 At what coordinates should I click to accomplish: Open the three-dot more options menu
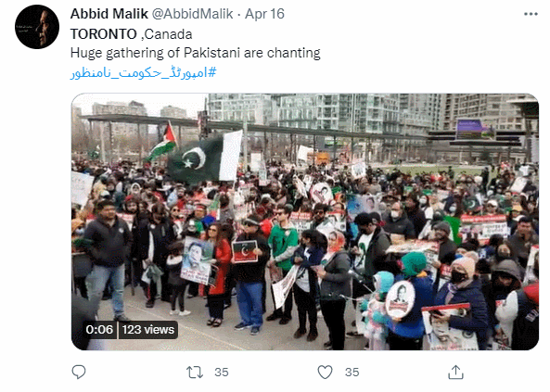click(531, 14)
